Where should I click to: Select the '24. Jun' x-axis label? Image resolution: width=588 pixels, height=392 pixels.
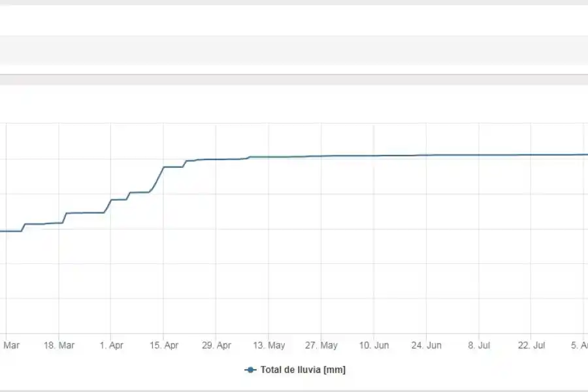click(427, 346)
